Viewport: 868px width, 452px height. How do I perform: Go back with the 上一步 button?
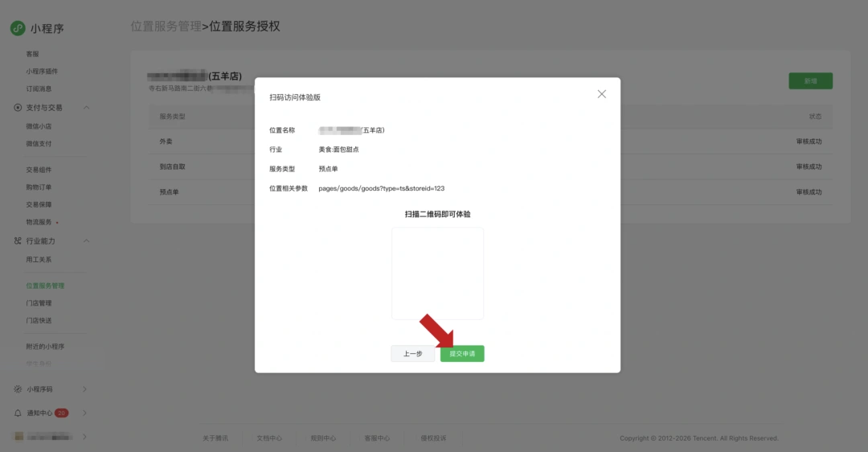pos(413,353)
